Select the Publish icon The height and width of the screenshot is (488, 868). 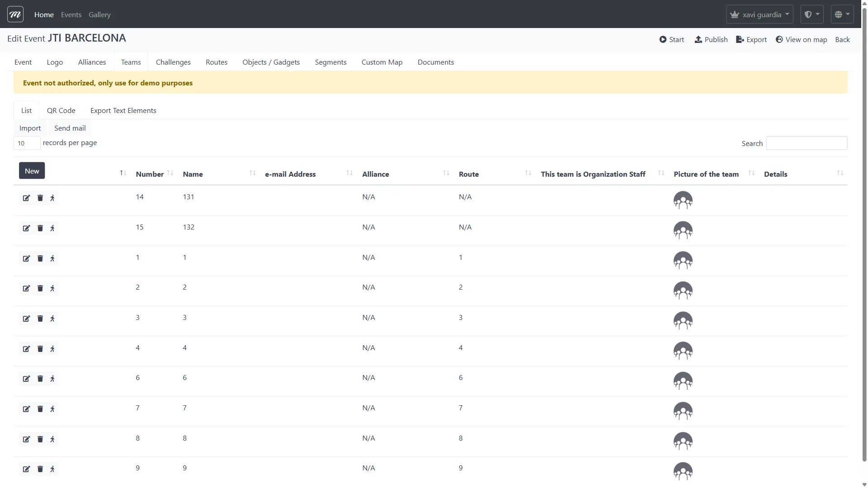pyautogui.click(x=699, y=39)
